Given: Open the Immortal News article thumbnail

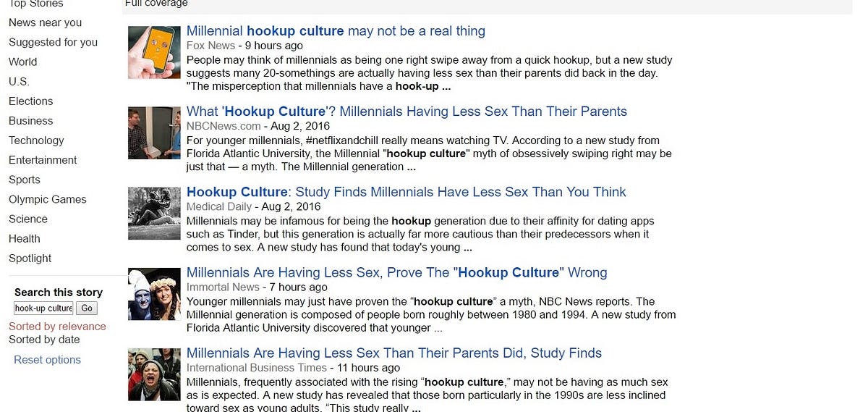Looking at the screenshot, I should pyautogui.click(x=154, y=294).
